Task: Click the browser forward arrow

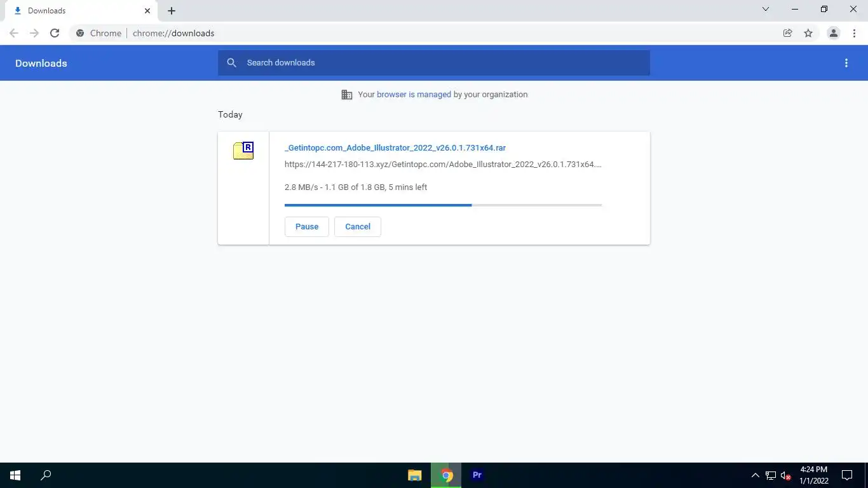Action: tap(34, 33)
